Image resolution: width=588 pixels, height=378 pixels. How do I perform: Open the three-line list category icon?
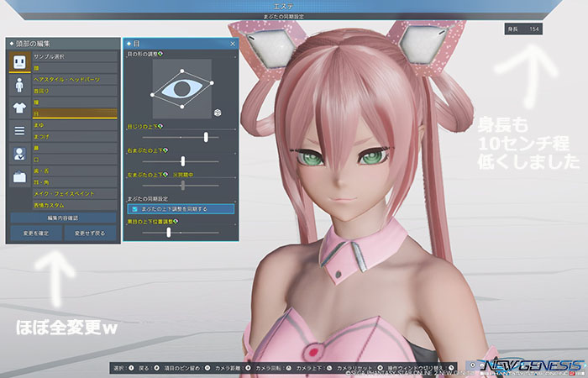(x=19, y=131)
